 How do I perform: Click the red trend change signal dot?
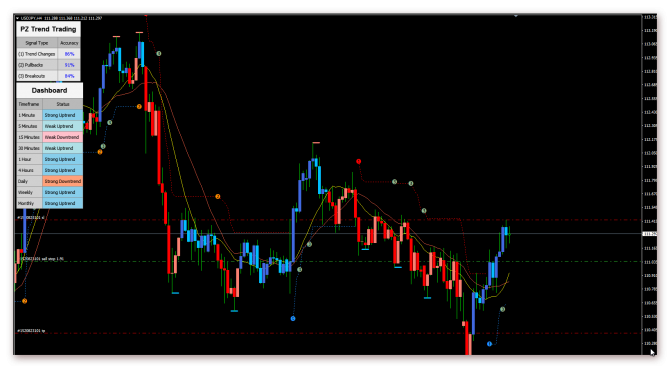(359, 162)
